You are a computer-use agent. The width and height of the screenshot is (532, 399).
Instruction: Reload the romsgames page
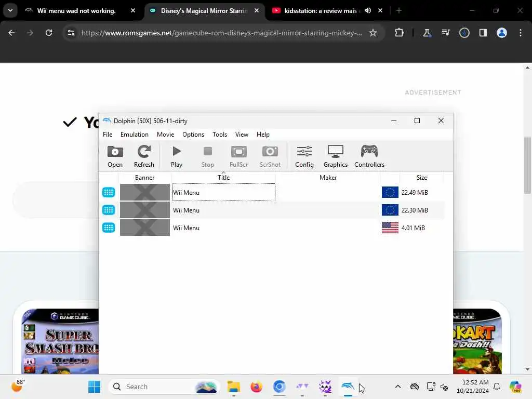tap(49, 33)
